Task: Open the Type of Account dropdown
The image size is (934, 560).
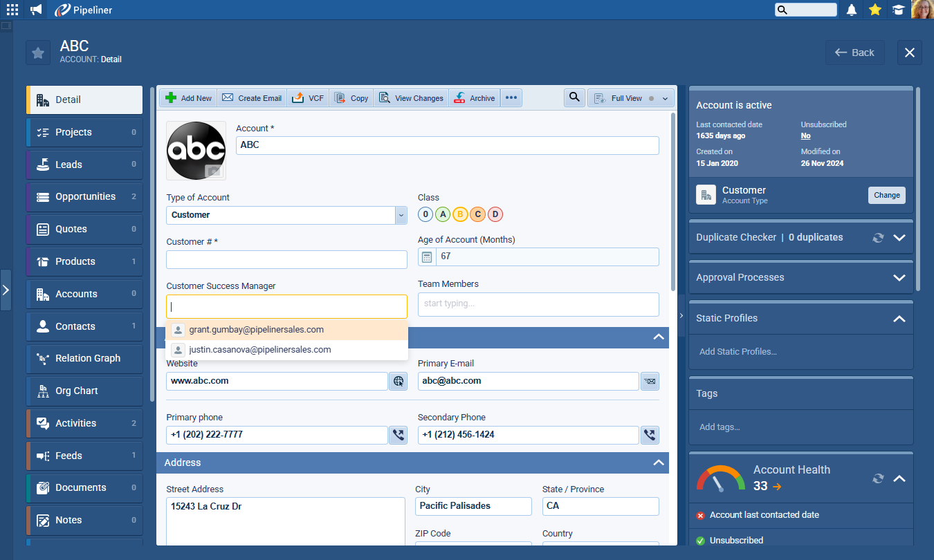Action: pos(401,215)
